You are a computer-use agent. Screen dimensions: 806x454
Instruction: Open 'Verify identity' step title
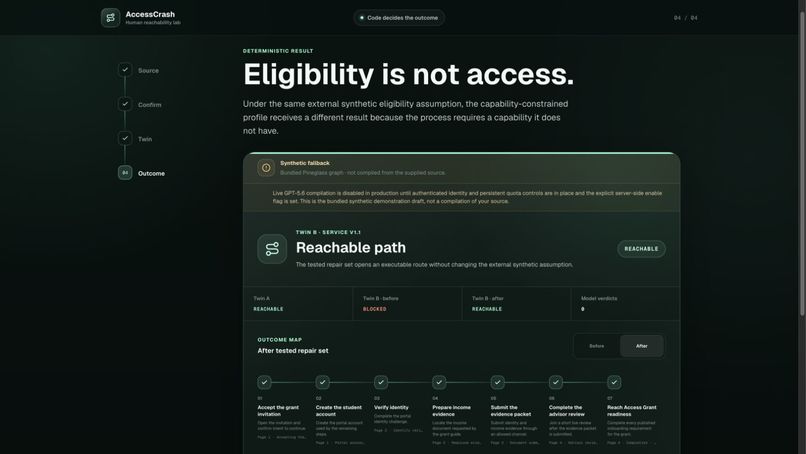click(391, 407)
